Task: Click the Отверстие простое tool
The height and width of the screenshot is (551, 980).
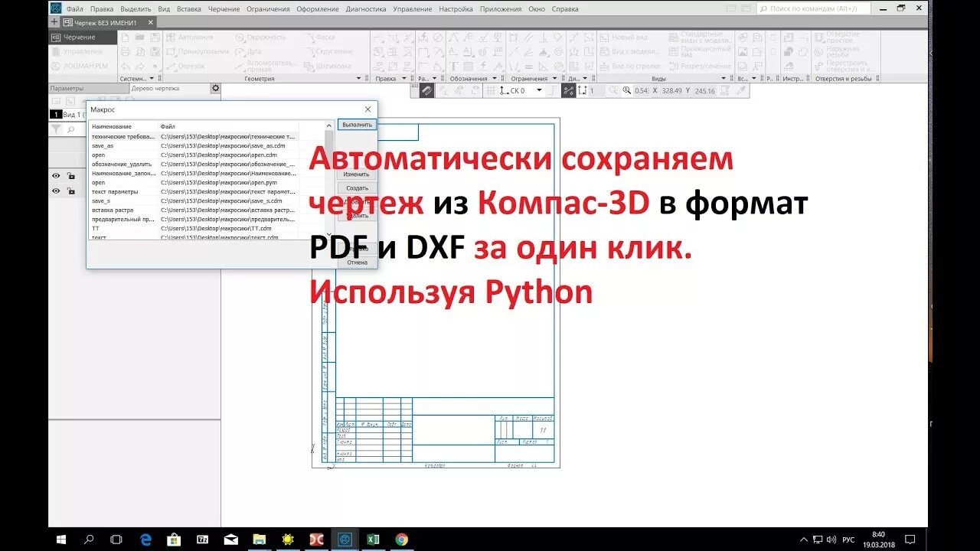Action: click(837, 37)
